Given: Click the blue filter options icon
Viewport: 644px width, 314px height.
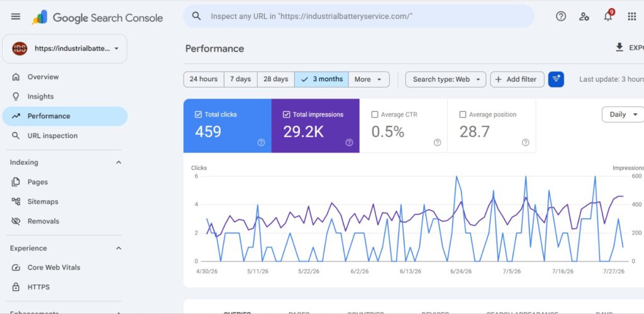Looking at the screenshot, I should coord(556,79).
